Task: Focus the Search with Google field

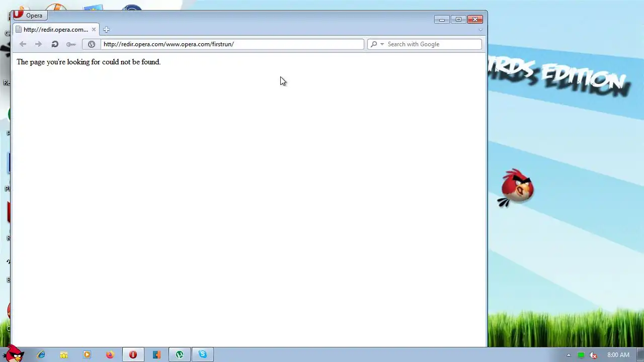Action: pos(433,44)
